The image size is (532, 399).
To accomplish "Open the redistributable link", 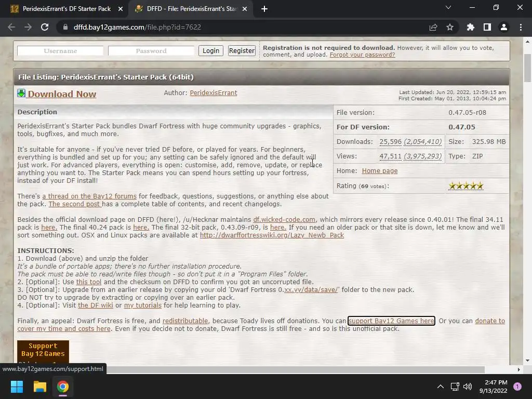I will pos(185,321).
